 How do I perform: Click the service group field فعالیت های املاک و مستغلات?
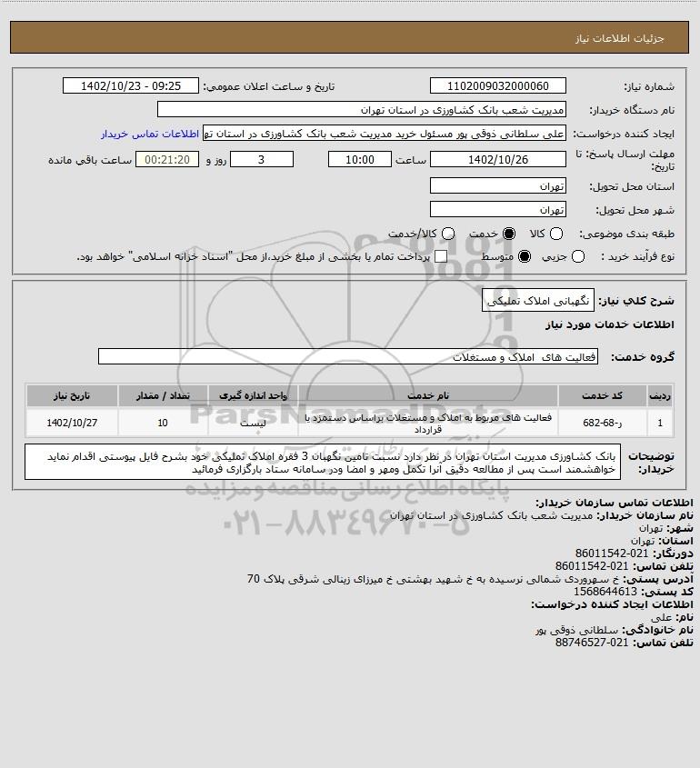tap(348, 356)
